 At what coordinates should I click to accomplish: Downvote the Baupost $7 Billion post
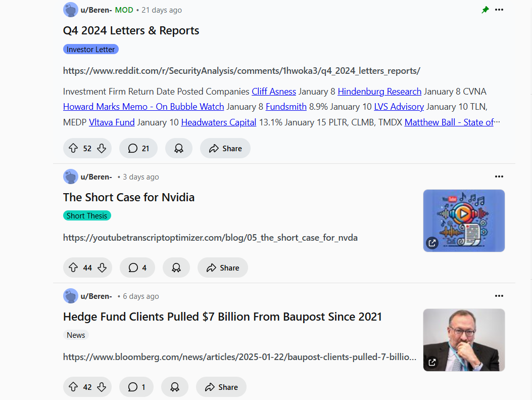[102, 387]
